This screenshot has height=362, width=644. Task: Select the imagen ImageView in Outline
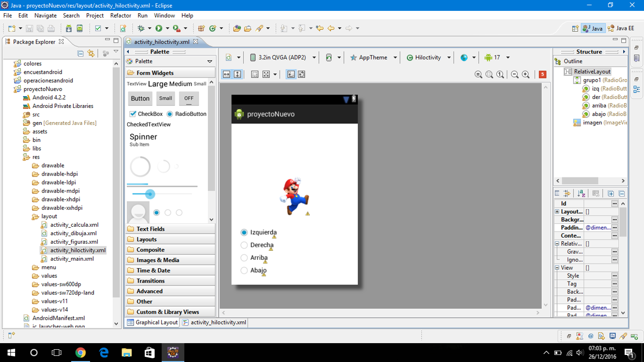600,123
